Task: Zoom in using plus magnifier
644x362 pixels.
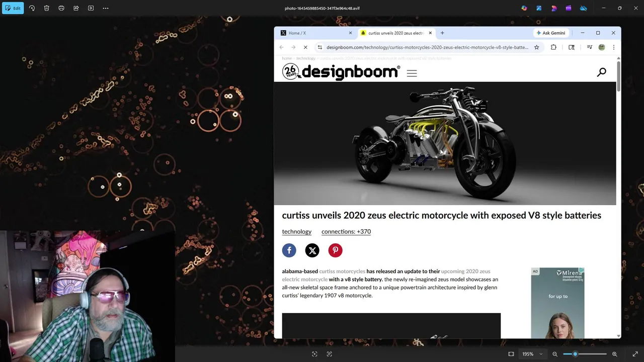Action: (x=614, y=354)
